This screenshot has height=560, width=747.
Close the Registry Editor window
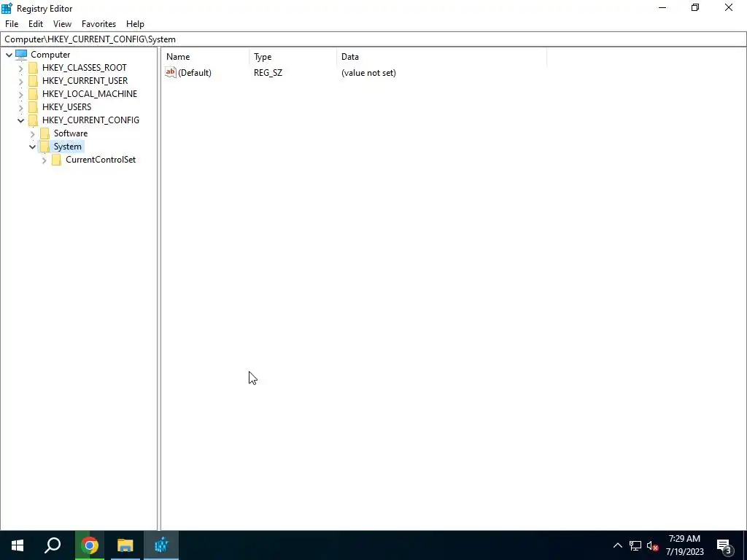click(x=729, y=7)
